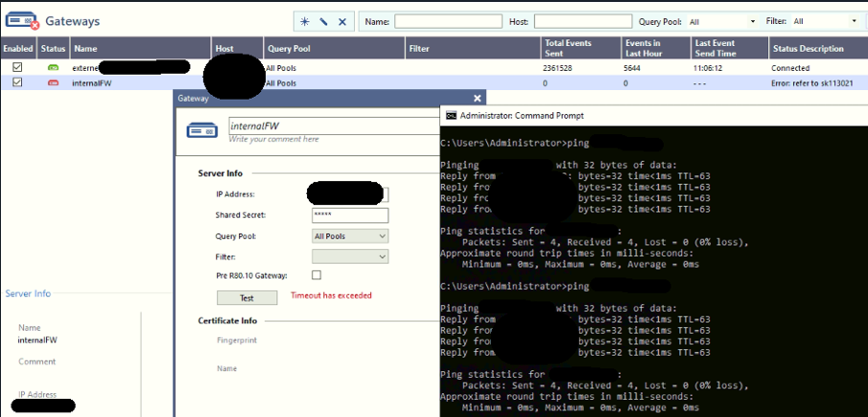Click the Command Prompt title bar icon

point(451,115)
